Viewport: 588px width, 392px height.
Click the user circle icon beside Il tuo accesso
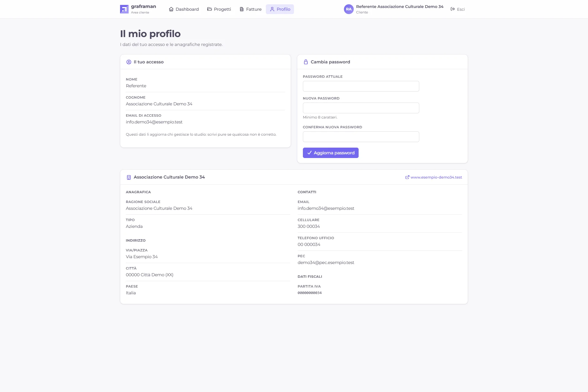pos(129,62)
